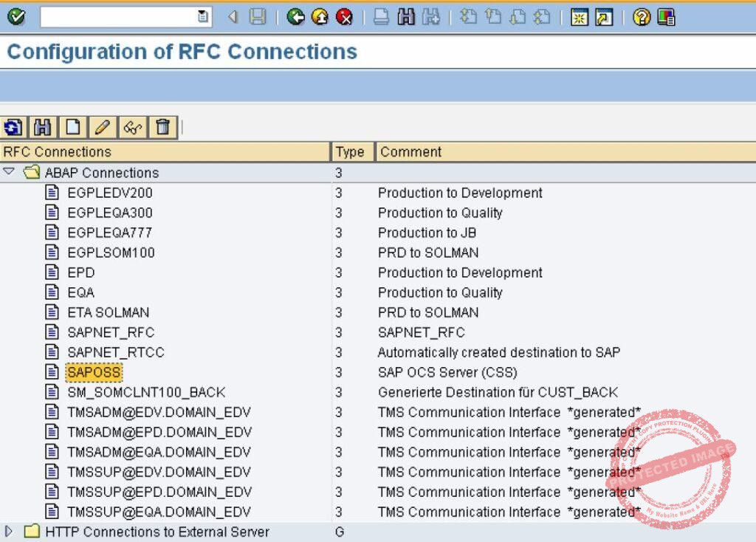
Task: Select the TMSADM@EPD.DOMAIN_EDV connection
Action: 159,432
